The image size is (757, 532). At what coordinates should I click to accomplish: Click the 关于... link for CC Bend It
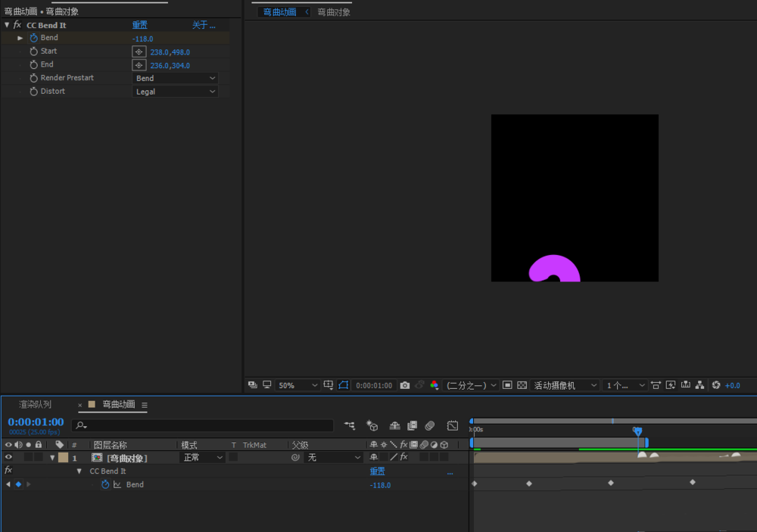click(x=204, y=25)
